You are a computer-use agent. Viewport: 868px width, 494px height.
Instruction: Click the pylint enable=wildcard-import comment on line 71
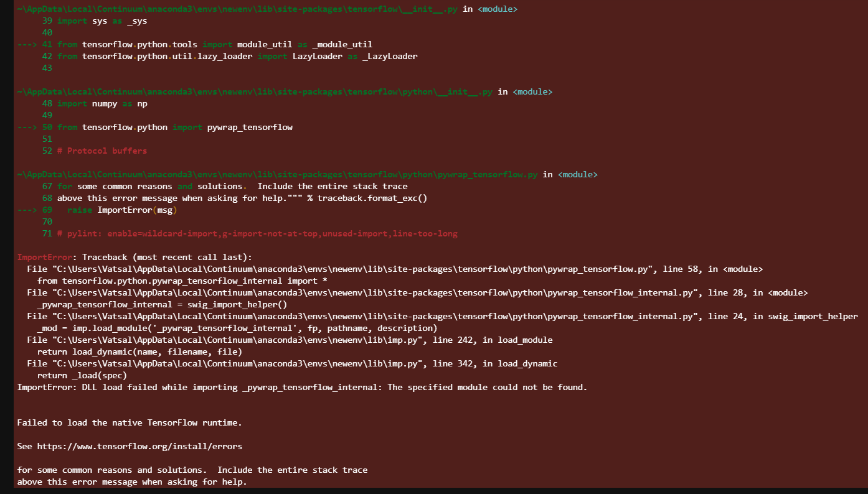coord(257,234)
